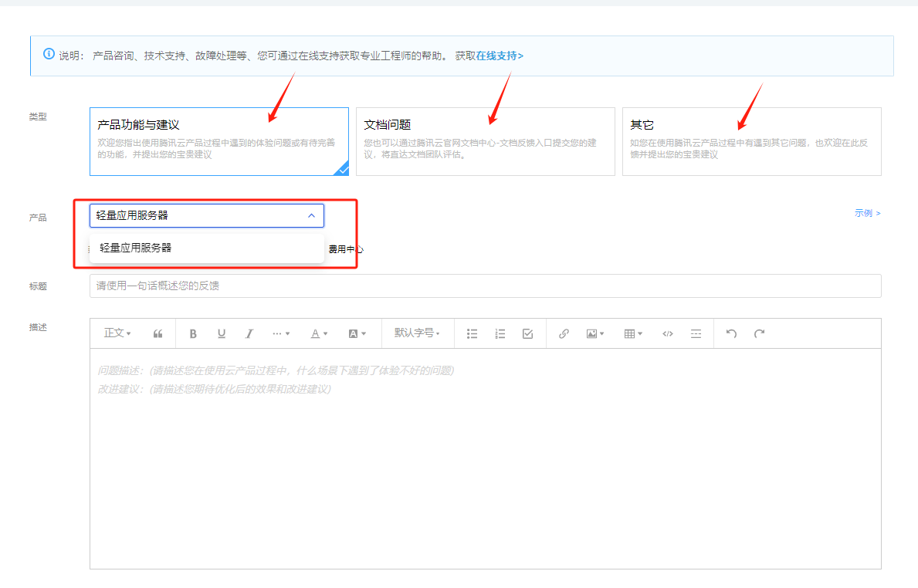Insert a blockquote in the editor
This screenshot has height=588, width=918.
[x=158, y=333]
